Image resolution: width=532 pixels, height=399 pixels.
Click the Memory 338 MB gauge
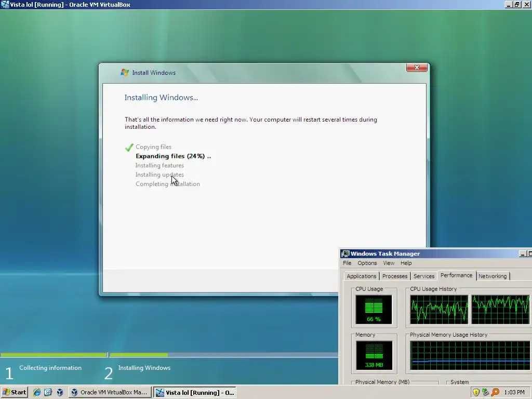pyautogui.click(x=374, y=355)
